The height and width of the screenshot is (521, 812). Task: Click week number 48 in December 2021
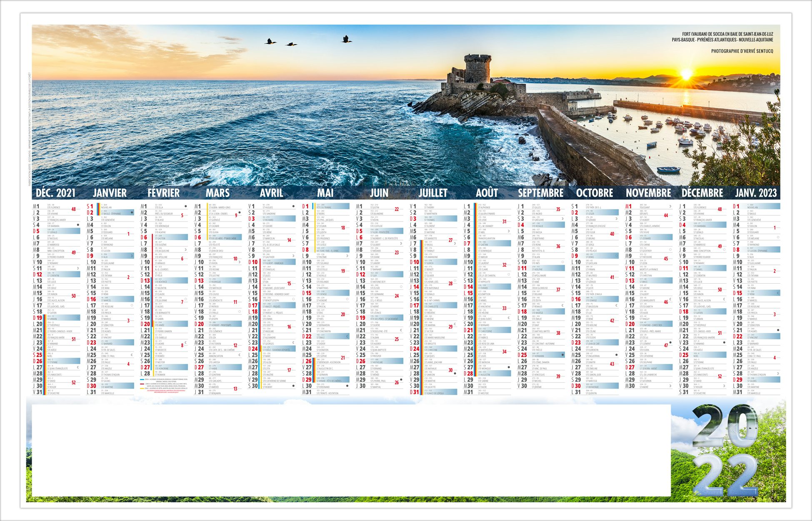[73, 209]
